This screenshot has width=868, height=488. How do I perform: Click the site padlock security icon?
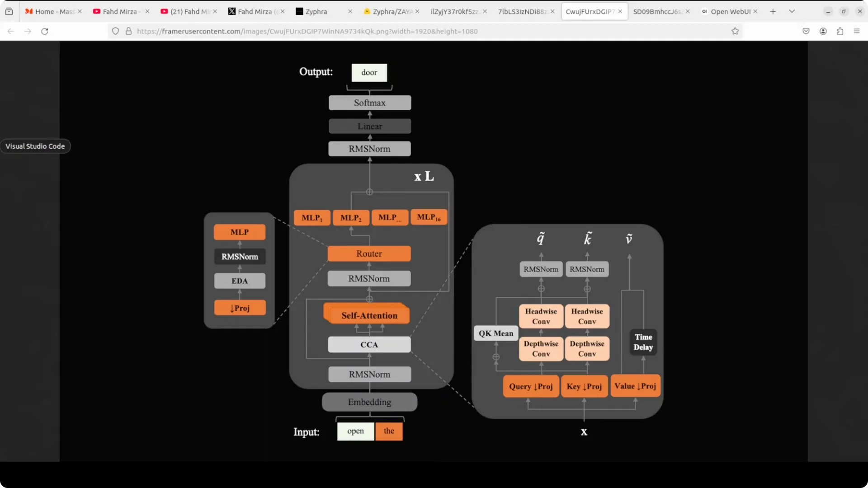pos(129,31)
